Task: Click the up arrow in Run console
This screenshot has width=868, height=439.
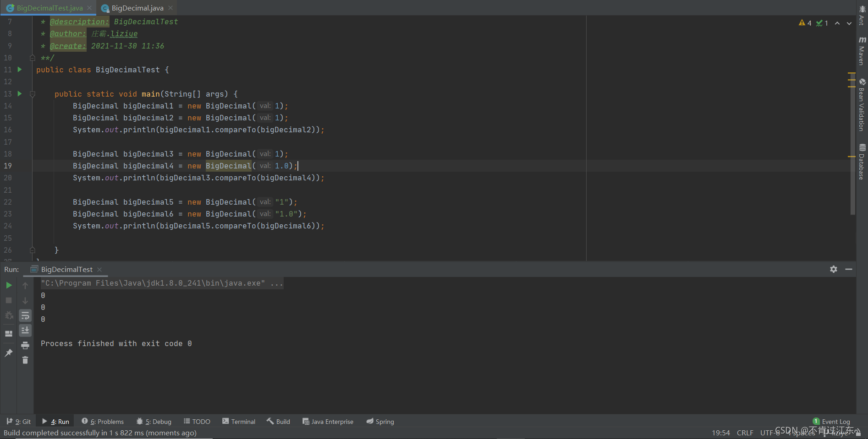Action: [25, 285]
